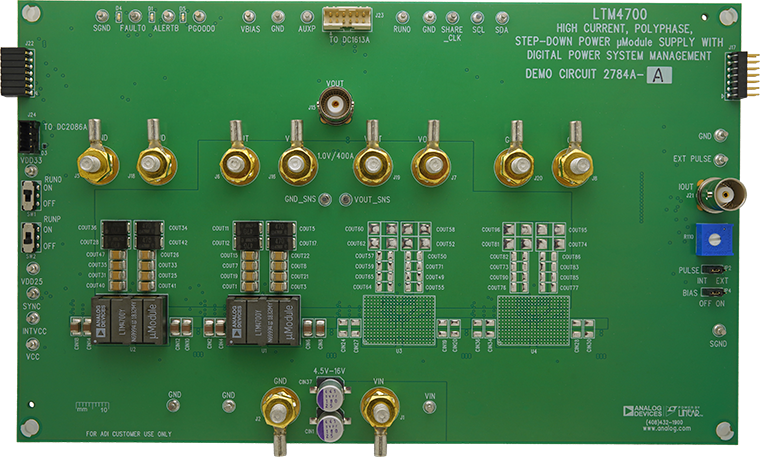Click the VOUT BNC connector J15
The height and width of the screenshot is (457, 760).
click(335, 105)
